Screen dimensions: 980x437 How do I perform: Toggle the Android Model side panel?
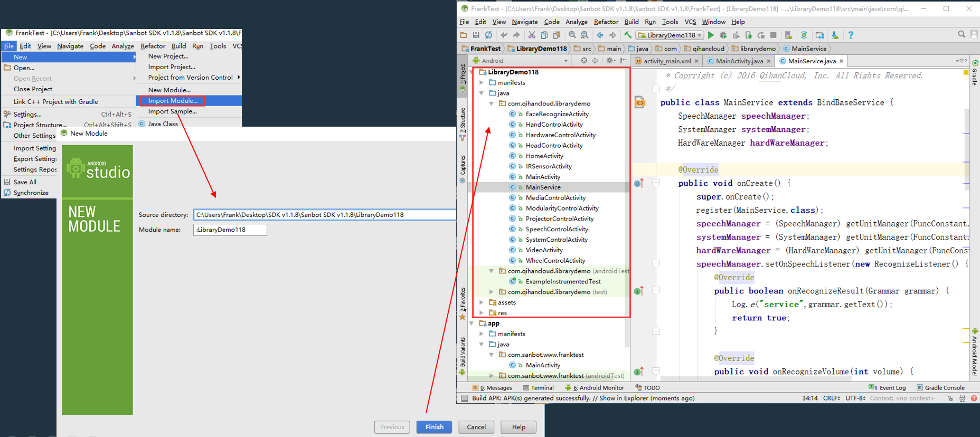975,351
